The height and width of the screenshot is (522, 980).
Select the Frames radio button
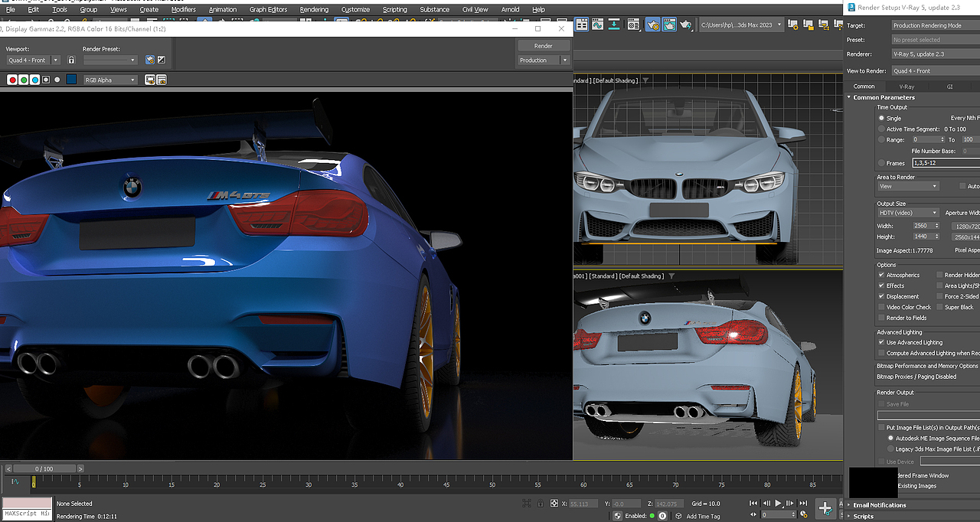880,162
